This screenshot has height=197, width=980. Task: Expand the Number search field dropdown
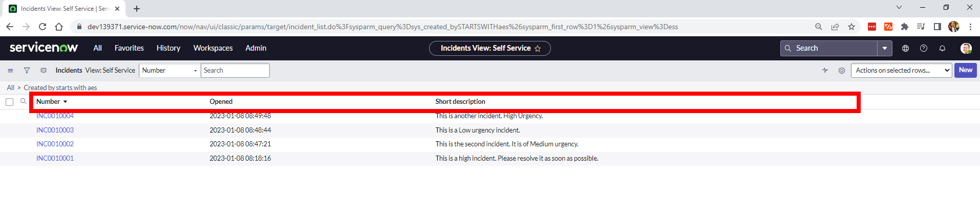169,71
